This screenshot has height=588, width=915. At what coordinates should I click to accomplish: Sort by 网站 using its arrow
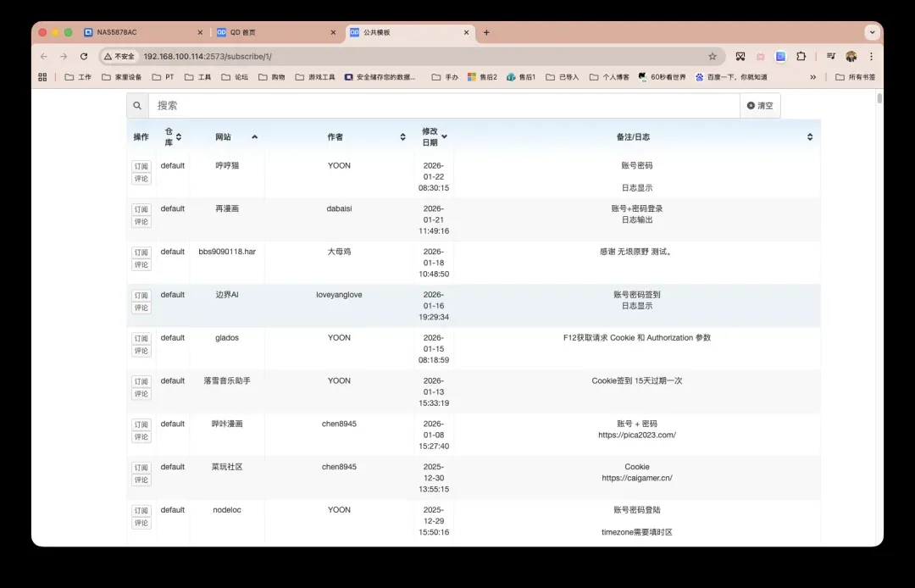coord(254,136)
